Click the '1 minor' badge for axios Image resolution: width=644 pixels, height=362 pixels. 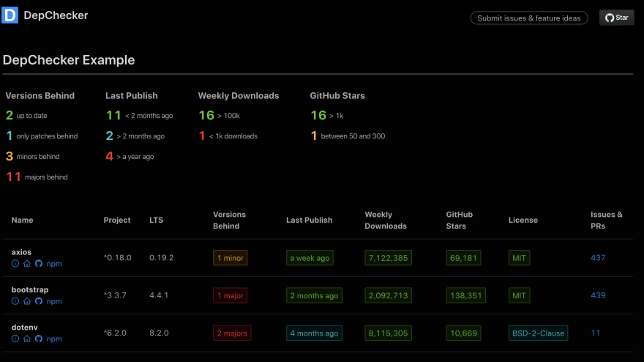[x=230, y=258]
